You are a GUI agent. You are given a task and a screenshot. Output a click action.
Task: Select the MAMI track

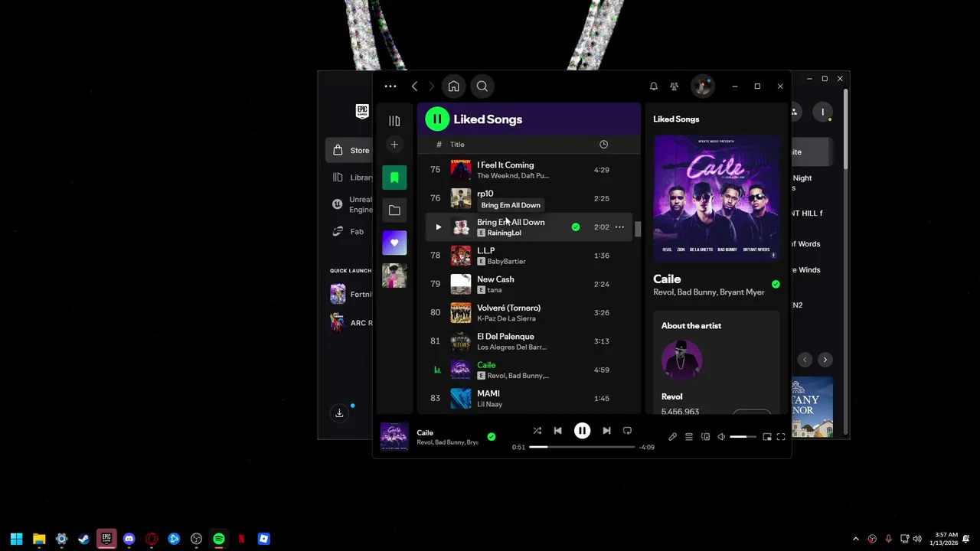(528, 398)
